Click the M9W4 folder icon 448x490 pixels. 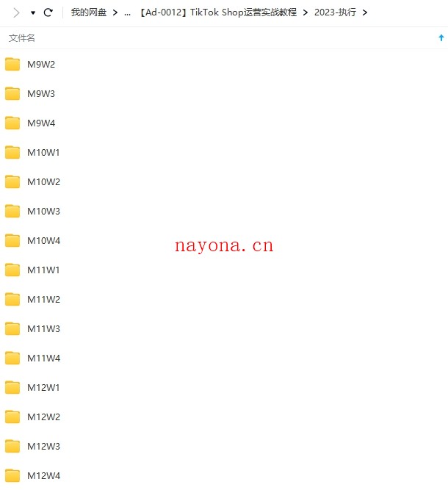12,123
